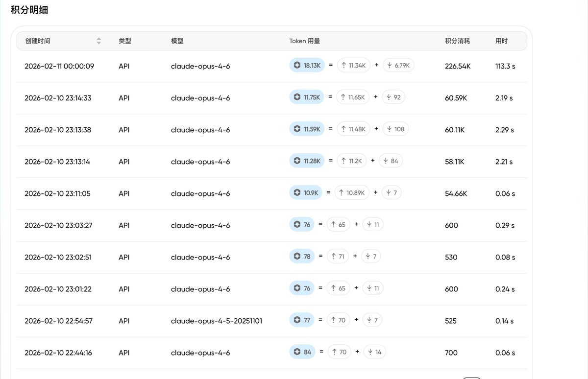Click the 2.29 s duration value

(x=505, y=129)
